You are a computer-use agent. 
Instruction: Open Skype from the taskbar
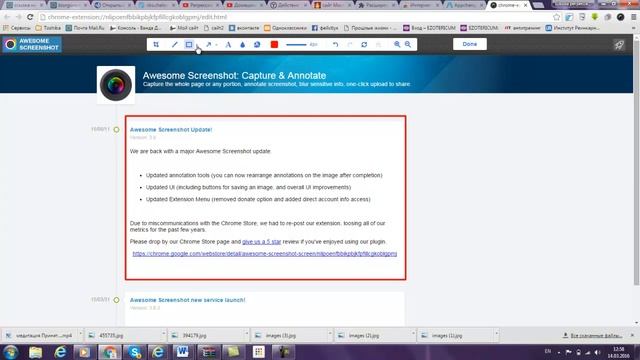pyautogui.click(x=134, y=352)
